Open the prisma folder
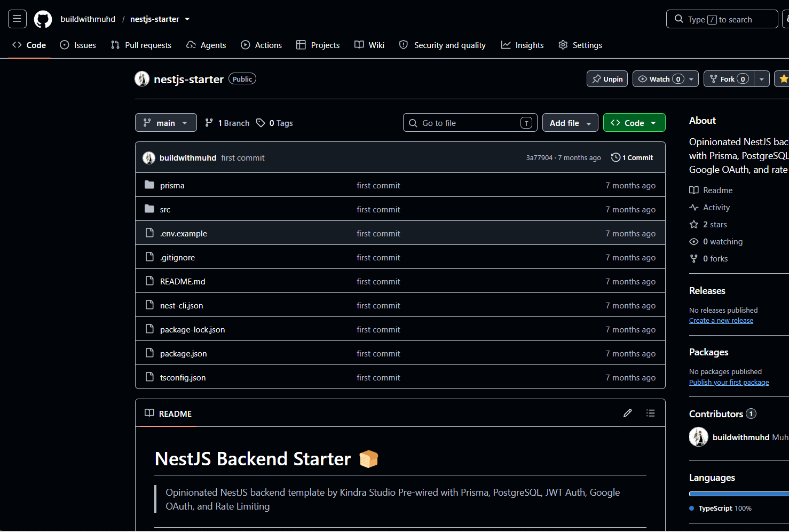The width and height of the screenshot is (789, 532). point(172,185)
